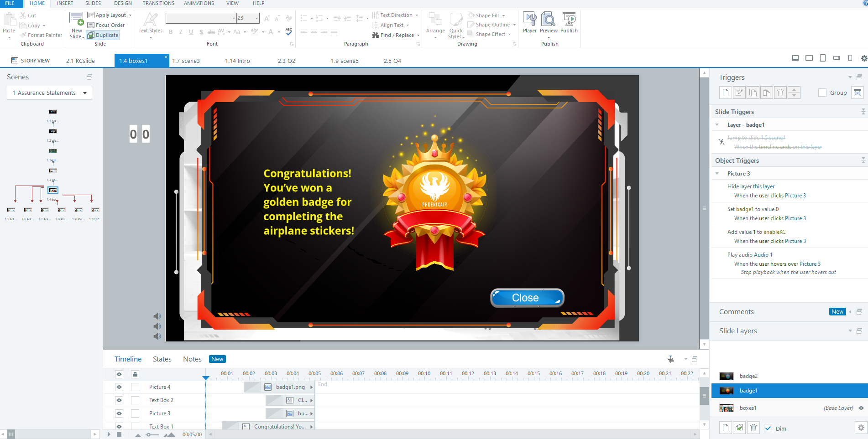Undock the Scenes panel
Screen dimensions: 868x439
click(x=89, y=77)
